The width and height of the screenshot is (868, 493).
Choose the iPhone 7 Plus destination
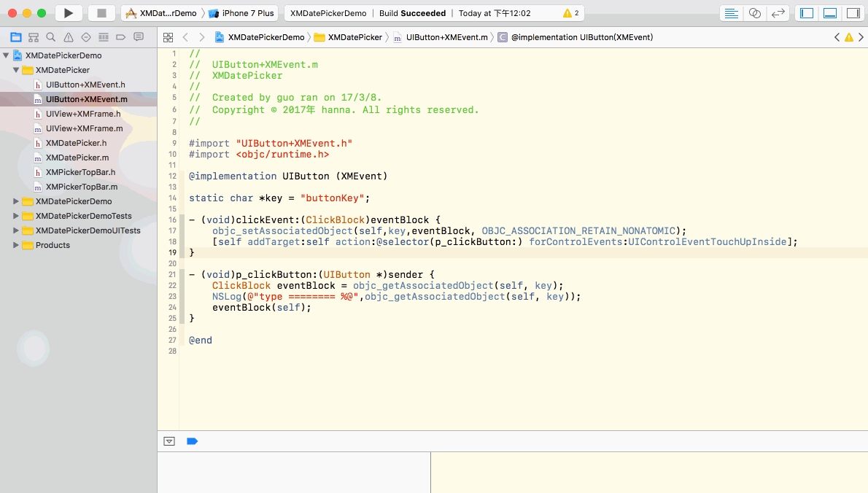[x=241, y=12]
